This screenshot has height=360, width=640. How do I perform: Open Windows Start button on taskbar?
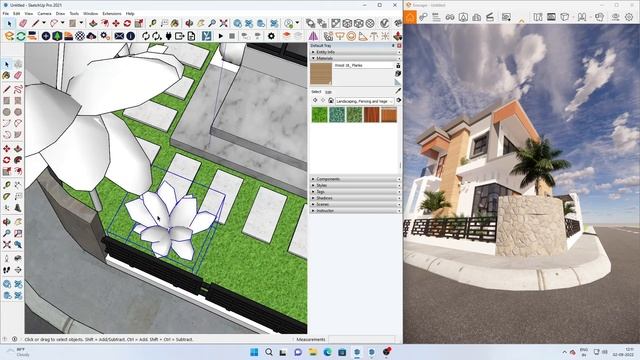point(254,352)
